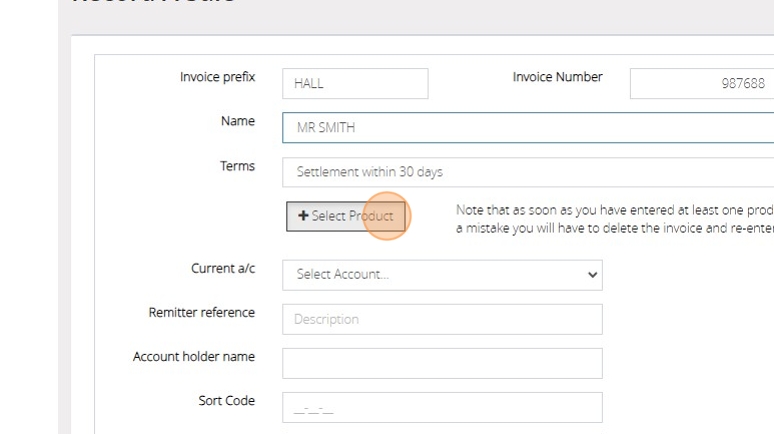The height and width of the screenshot is (434, 774).
Task: Click the Terms field showing Settlement within 30 days
Action: pyautogui.click(x=527, y=172)
